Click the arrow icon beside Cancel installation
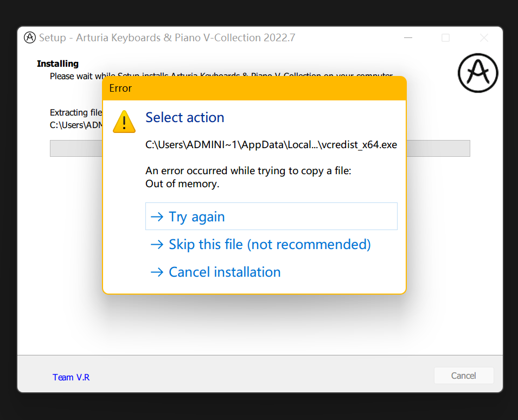This screenshot has height=420, width=518. tap(157, 272)
